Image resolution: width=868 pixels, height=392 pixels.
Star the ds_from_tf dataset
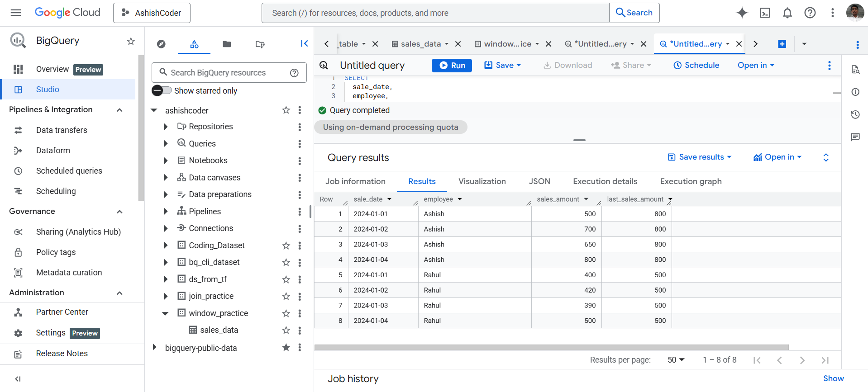pos(286,279)
